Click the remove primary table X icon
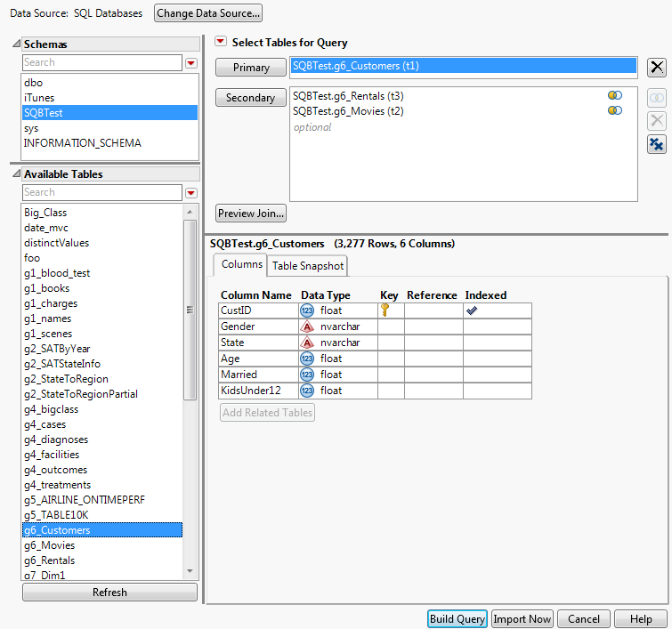The height and width of the screenshot is (629, 672). pyautogui.click(x=657, y=68)
